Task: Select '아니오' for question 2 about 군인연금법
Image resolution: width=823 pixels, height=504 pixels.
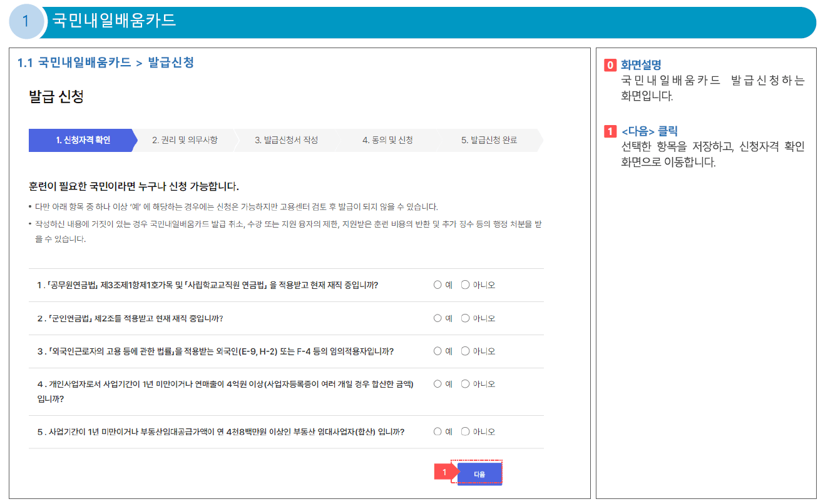Action: pos(465,318)
